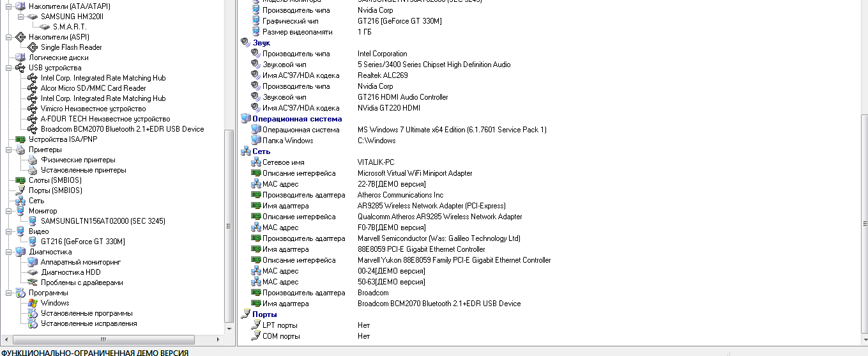Click the Single Flash Reader icon
868x356 pixels.
33,47
